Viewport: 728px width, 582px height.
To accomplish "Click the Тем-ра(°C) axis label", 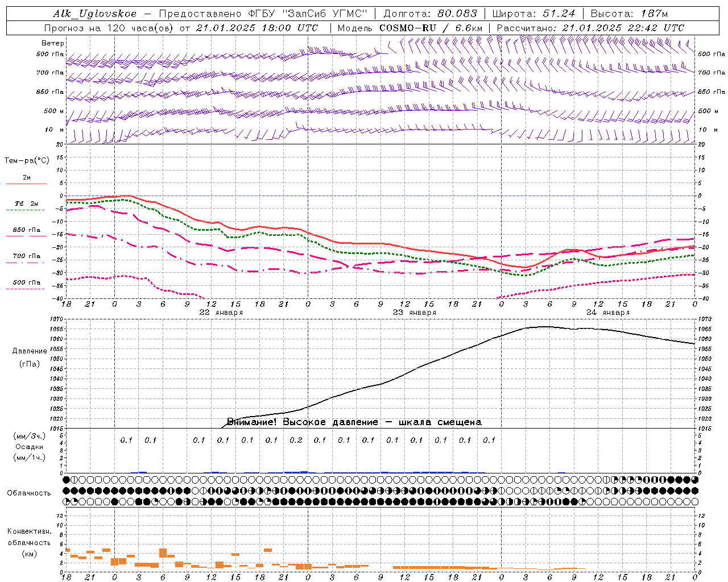I will (x=27, y=161).
